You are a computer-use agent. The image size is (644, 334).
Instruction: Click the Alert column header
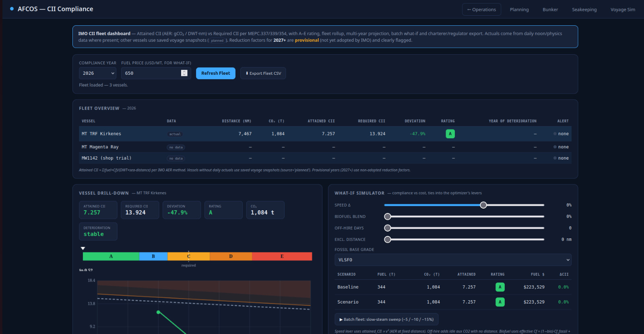pyautogui.click(x=563, y=121)
